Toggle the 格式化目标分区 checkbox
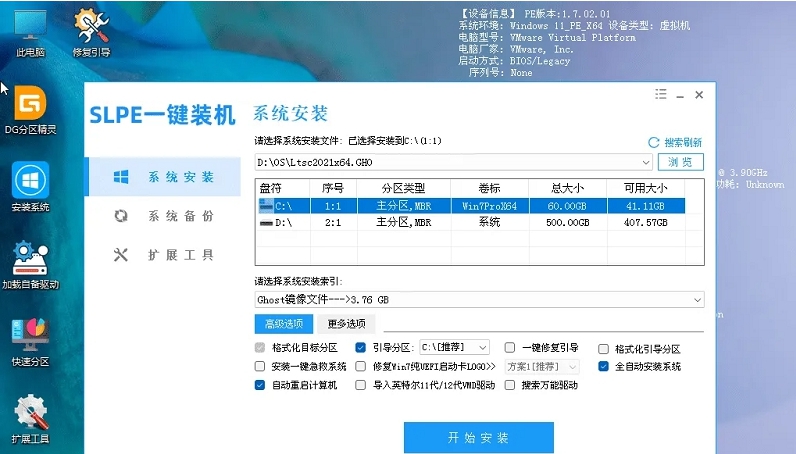Viewport: 796px width, 454px height. click(x=260, y=348)
